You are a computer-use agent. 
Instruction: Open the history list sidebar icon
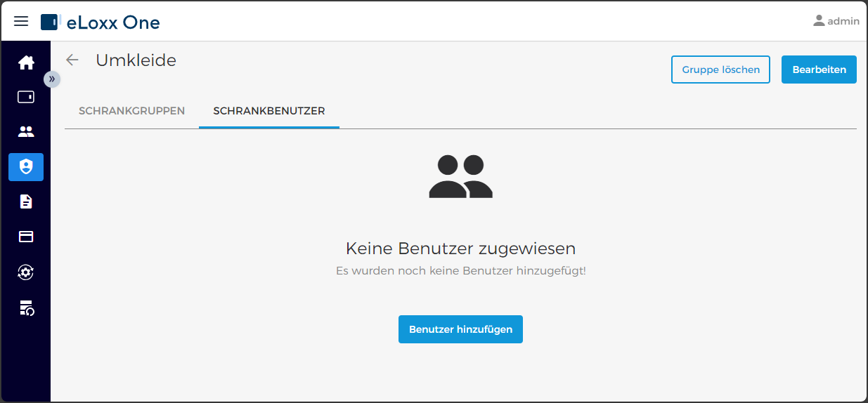tap(26, 308)
